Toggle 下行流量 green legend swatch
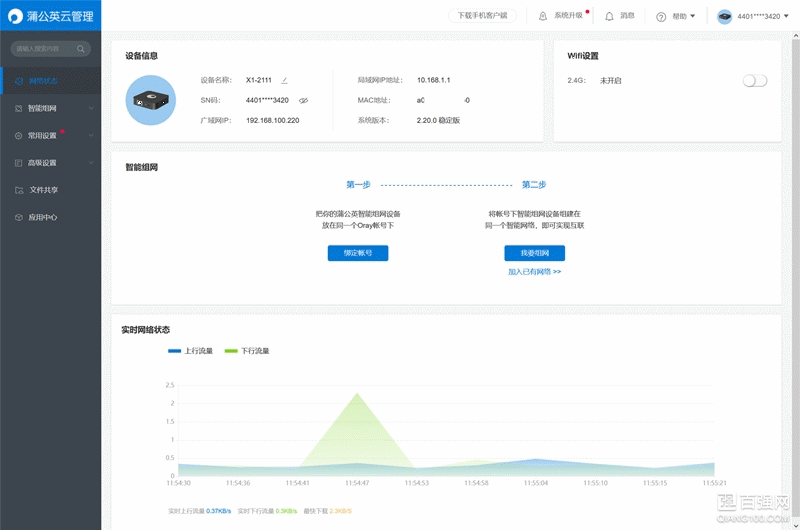Image resolution: width=800 pixels, height=530 pixels. pos(233,351)
